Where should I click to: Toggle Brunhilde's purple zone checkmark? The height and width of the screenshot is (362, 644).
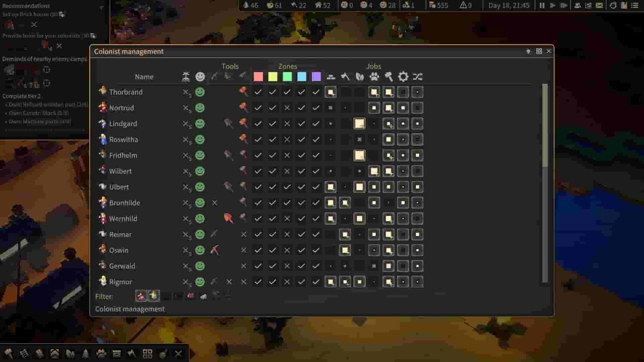coord(316,202)
